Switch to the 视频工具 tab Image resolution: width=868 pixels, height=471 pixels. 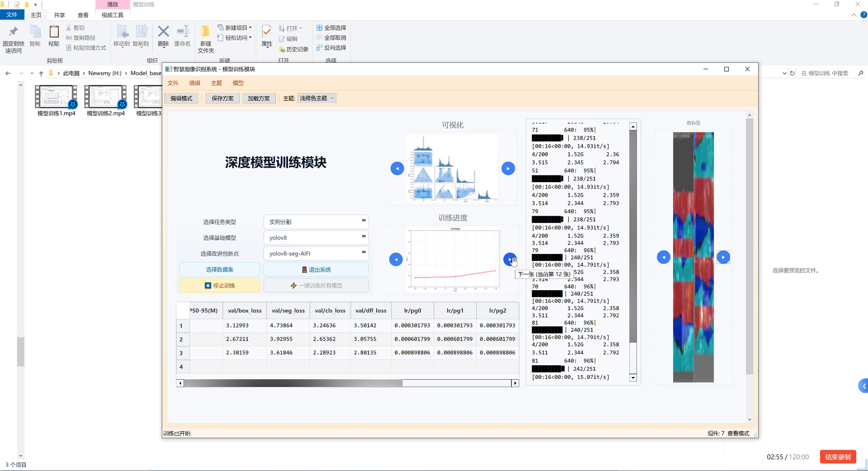pos(113,15)
